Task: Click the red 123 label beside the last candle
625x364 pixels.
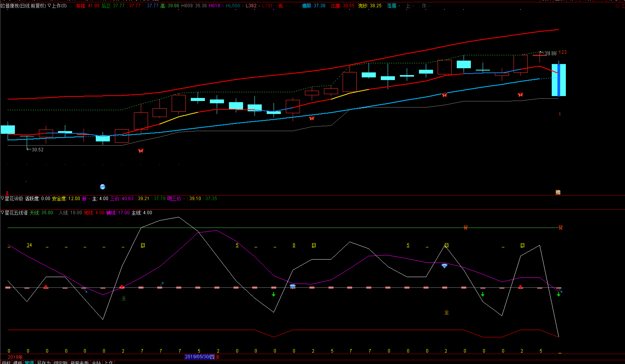Action: (x=562, y=52)
